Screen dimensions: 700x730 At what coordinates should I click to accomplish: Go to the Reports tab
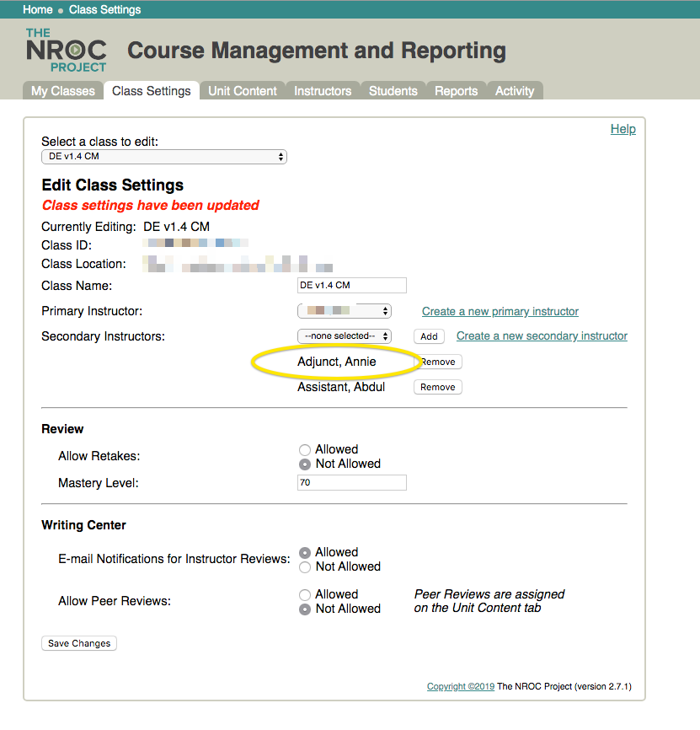click(457, 91)
